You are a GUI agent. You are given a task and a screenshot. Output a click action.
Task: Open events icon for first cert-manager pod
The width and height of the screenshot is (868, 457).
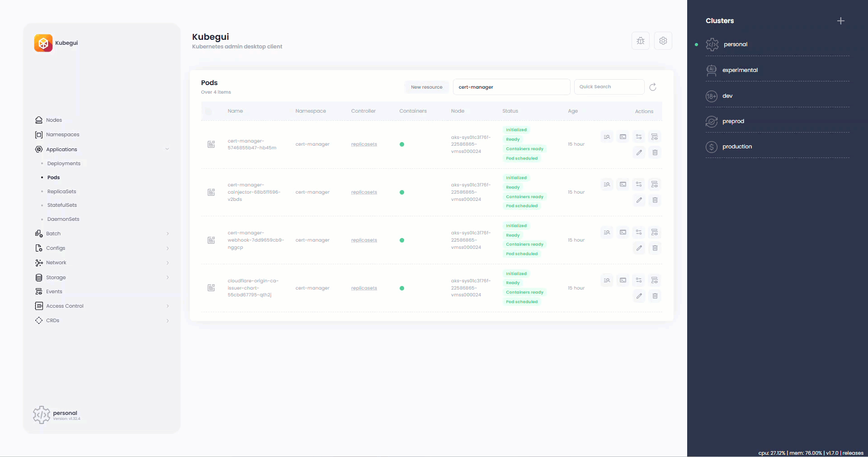click(x=654, y=137)
